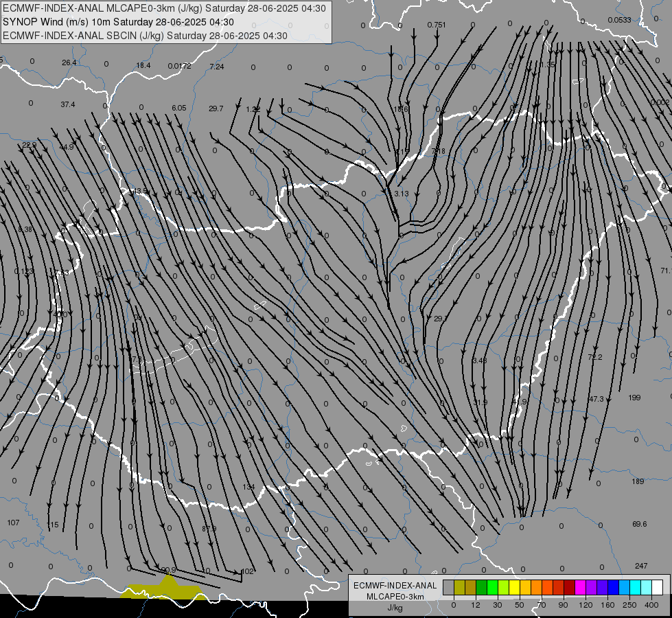Select the dark green legend swatch
The width and height of the screenshot is (672, 618).
coord(481,588)
